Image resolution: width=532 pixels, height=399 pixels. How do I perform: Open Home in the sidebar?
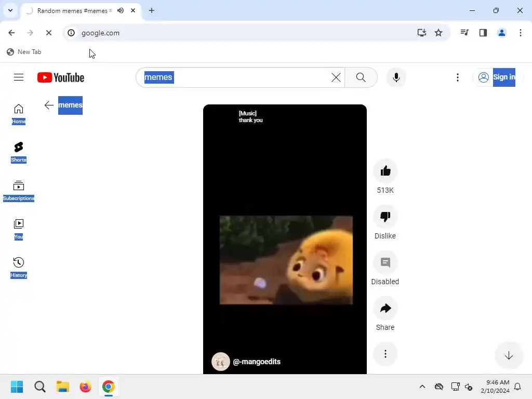point(19,114)
